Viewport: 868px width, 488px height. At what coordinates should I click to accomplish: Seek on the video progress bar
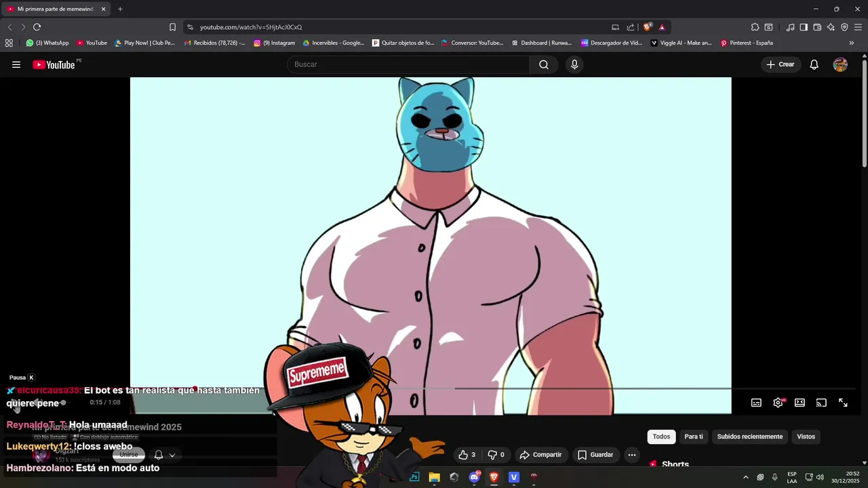431,389
